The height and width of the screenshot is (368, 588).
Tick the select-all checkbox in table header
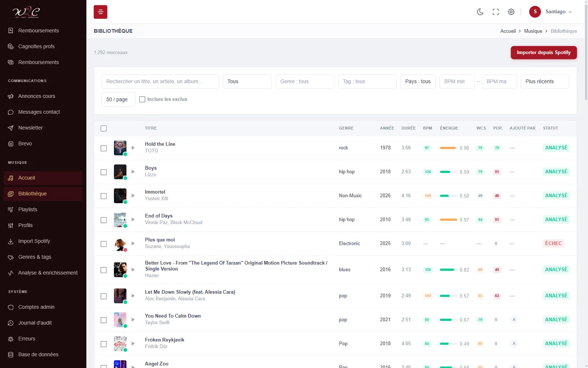[x=104, y=128]
